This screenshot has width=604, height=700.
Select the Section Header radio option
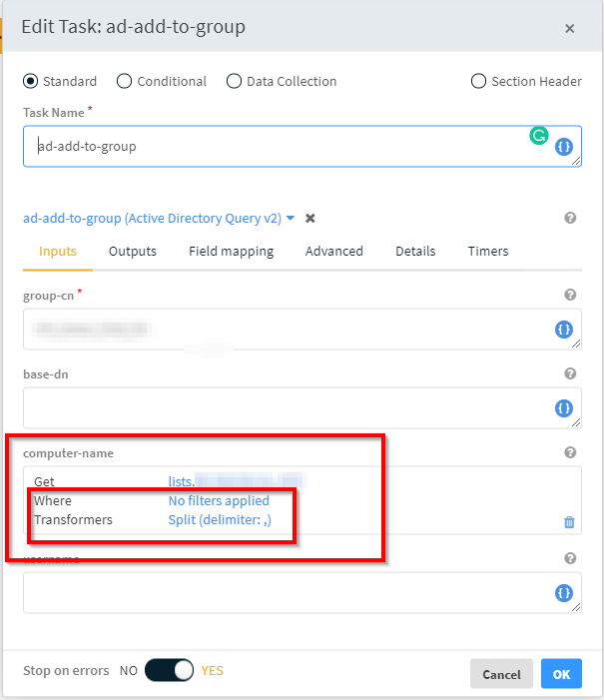[478, 81]
